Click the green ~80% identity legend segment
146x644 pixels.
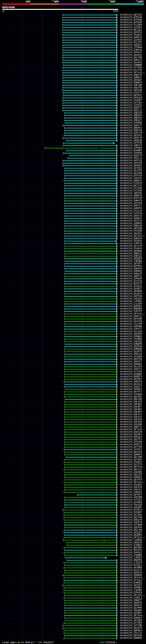click(101, 4)
